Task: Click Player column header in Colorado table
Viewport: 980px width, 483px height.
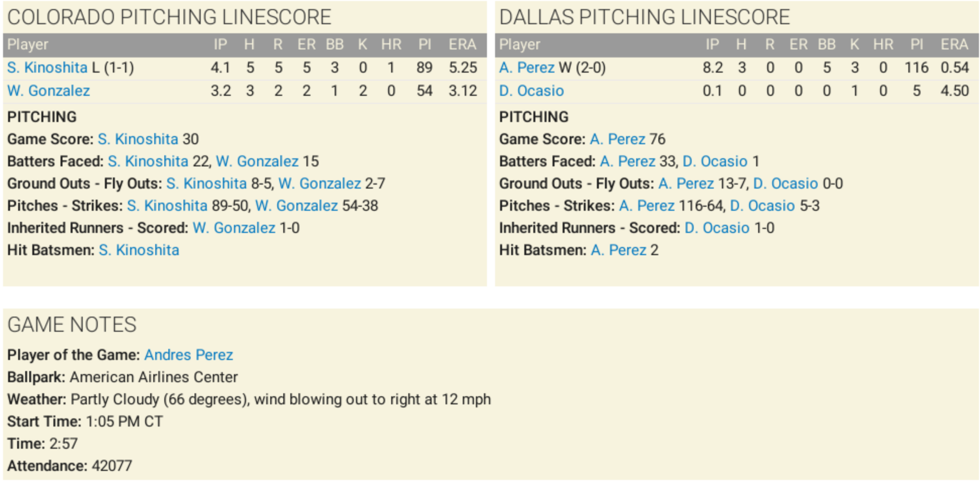Action: click(28, 44)
